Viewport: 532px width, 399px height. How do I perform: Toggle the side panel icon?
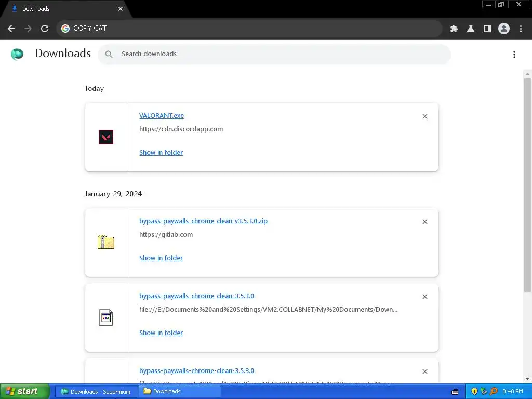click(x=487, y=29)
